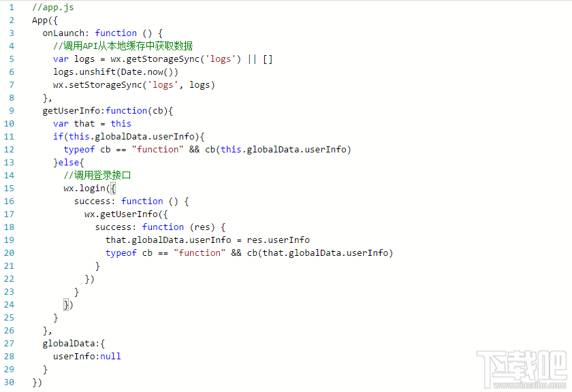Click line number 30 in the gutter

click(9, 382)
